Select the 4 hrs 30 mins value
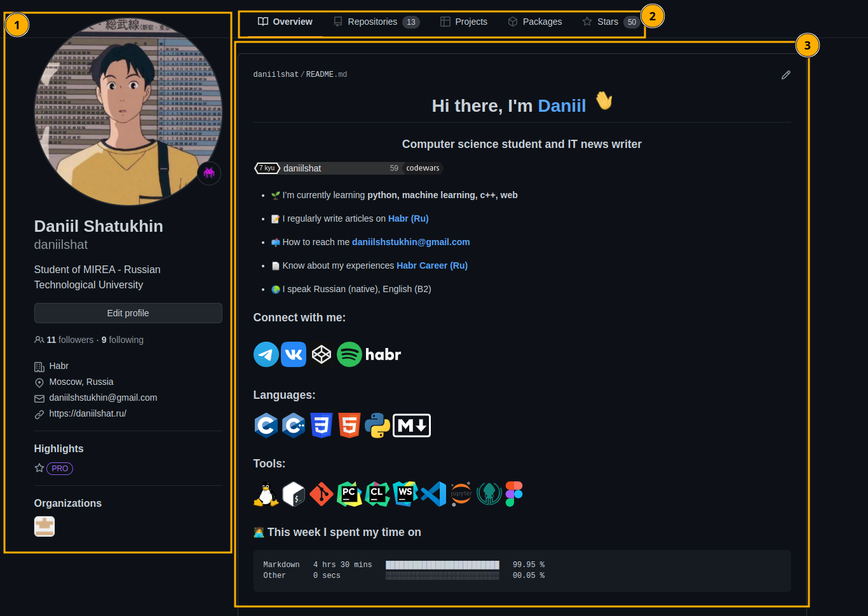This screenshot has height=616, width=868. (x=342, y=565)
